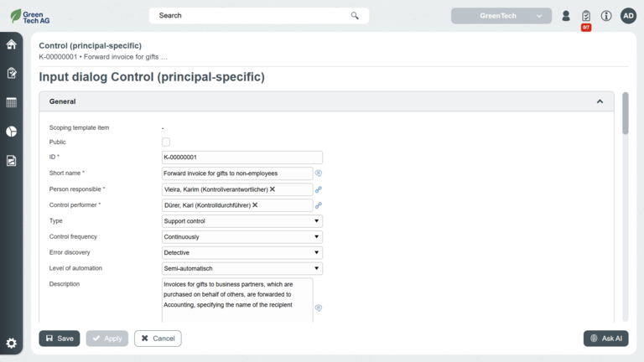This screenshot has width=644, height=362.
Task: Click the Scoping template item label
Action: click(x=80, y=127)
